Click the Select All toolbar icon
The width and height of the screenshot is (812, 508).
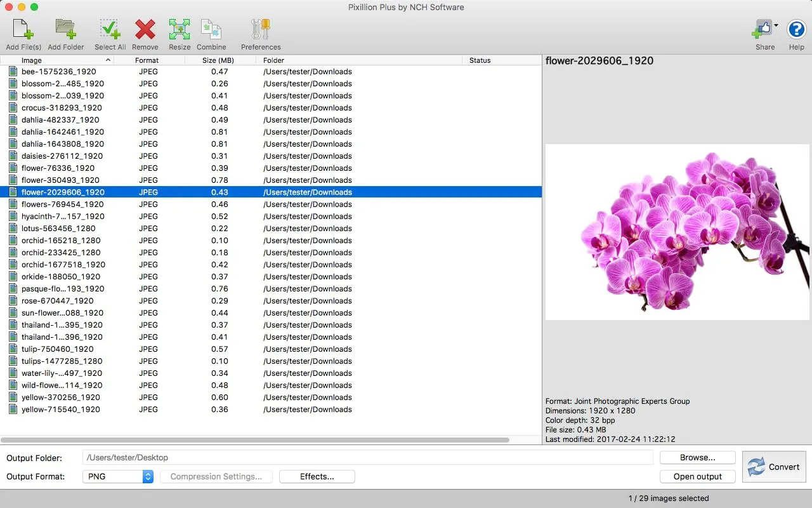pyautogui.click(x=110, y=29)
